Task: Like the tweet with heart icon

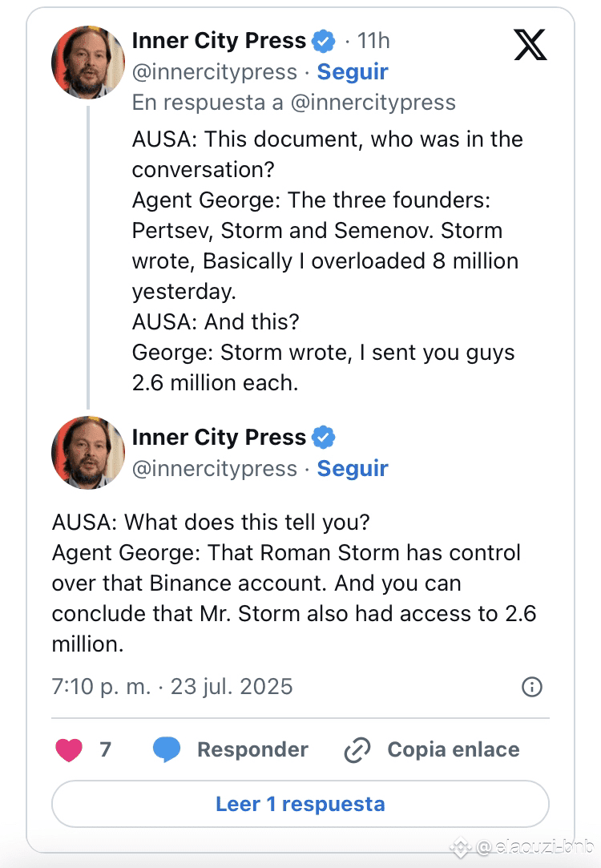Action: point(69,750)
